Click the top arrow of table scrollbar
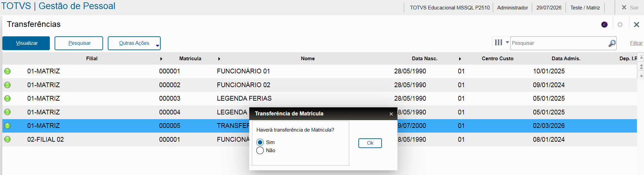 (x=641, y=58)
